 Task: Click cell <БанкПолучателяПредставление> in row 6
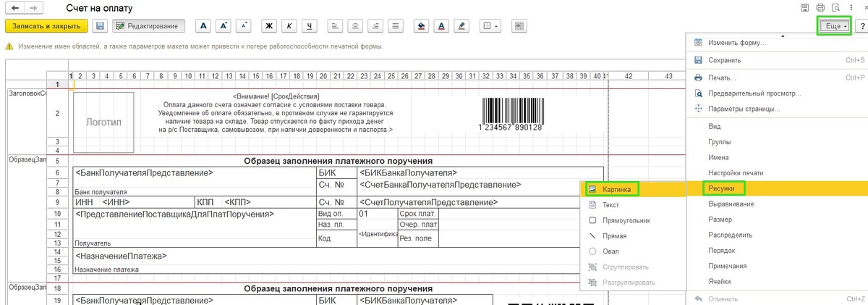pyautogui.click(x=194, y=173)
